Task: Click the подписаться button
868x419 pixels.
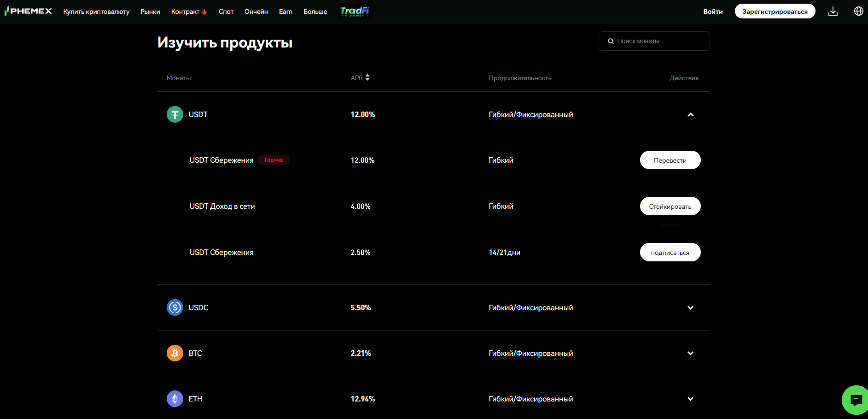Action: point(670,252)
